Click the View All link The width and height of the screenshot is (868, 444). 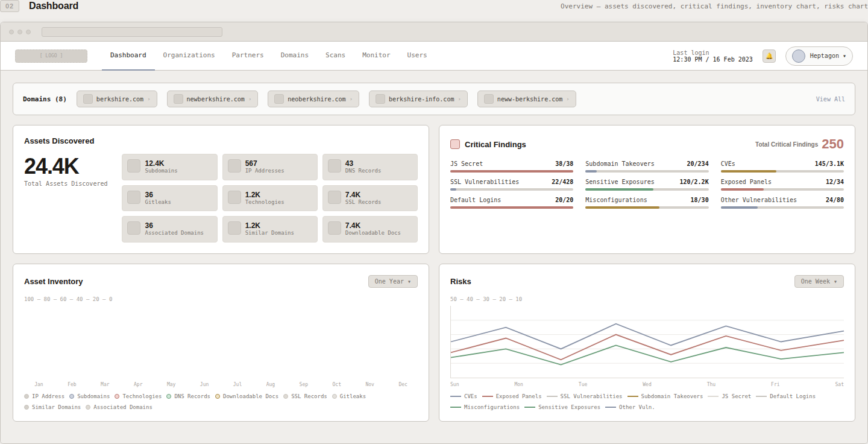830,99
